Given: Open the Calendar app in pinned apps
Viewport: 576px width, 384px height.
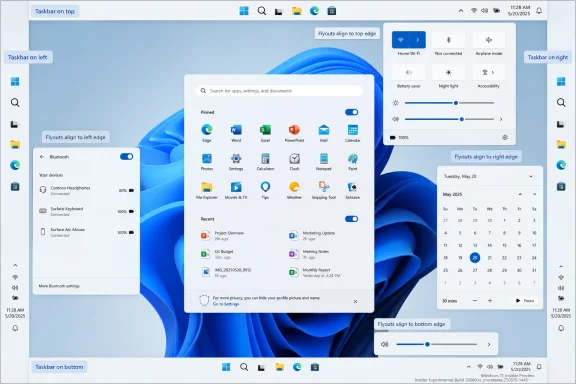Looking at the screenshot, I should [x=353, y=133].
